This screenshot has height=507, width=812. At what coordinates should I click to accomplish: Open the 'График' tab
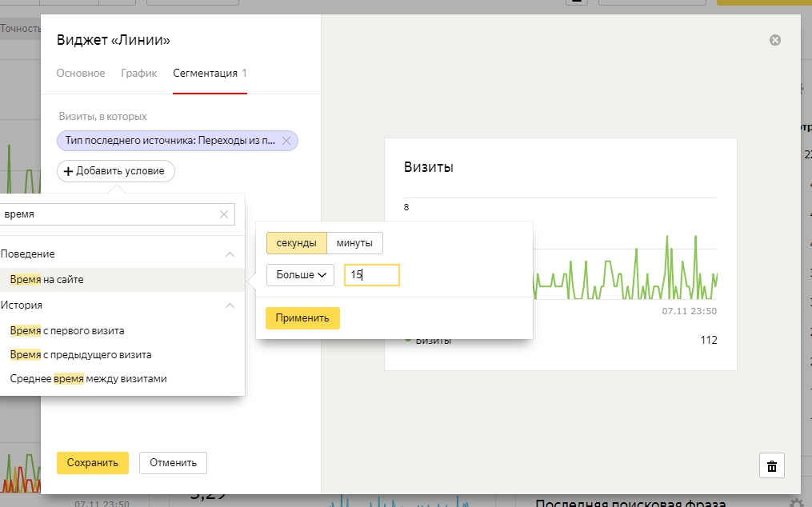[x=138, y=74]
